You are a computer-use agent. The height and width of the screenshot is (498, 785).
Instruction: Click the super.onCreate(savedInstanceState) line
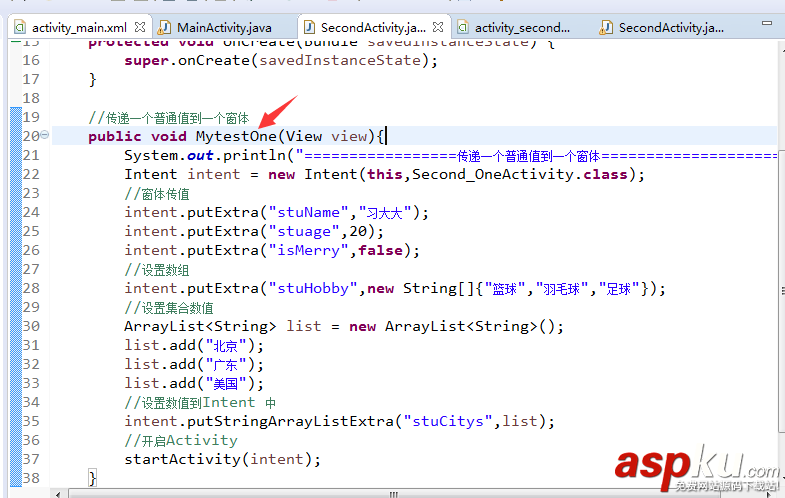click(281, 61)
